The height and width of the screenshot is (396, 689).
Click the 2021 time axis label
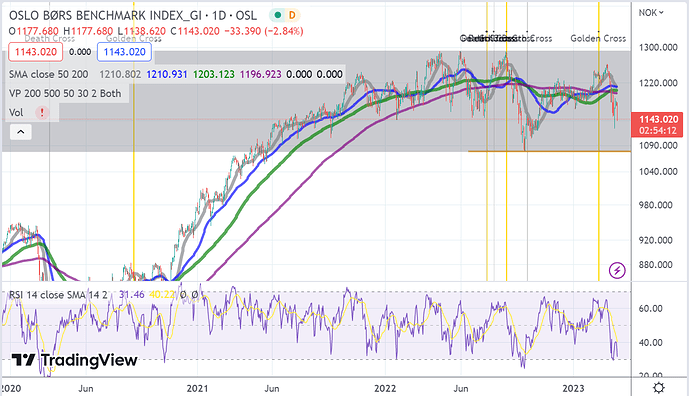pyautogui.click(x=197, y=389)
